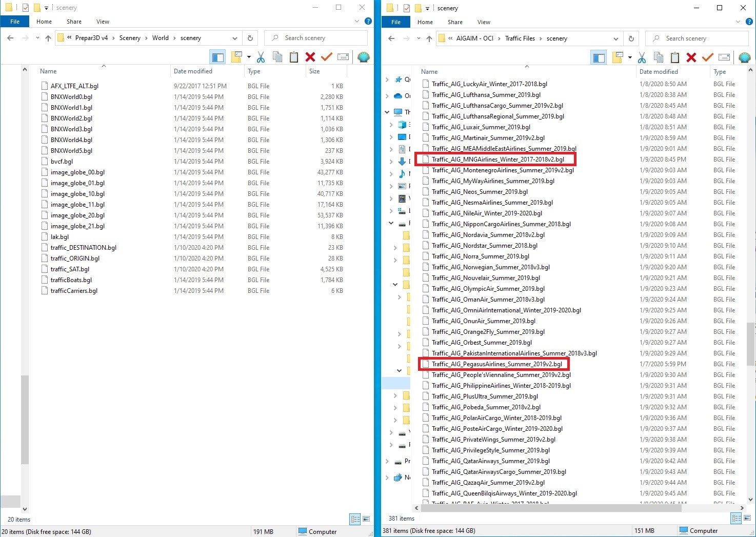Open File menu in right window
The width and height of the screenshot is (756, 537).
point(396,22)
